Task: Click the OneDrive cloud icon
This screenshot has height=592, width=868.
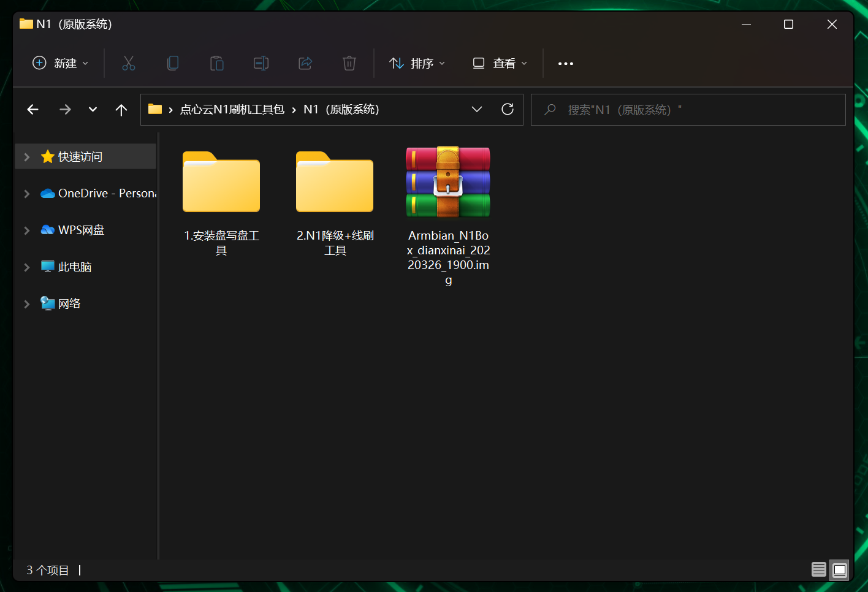Action: [x=48, y=194]
